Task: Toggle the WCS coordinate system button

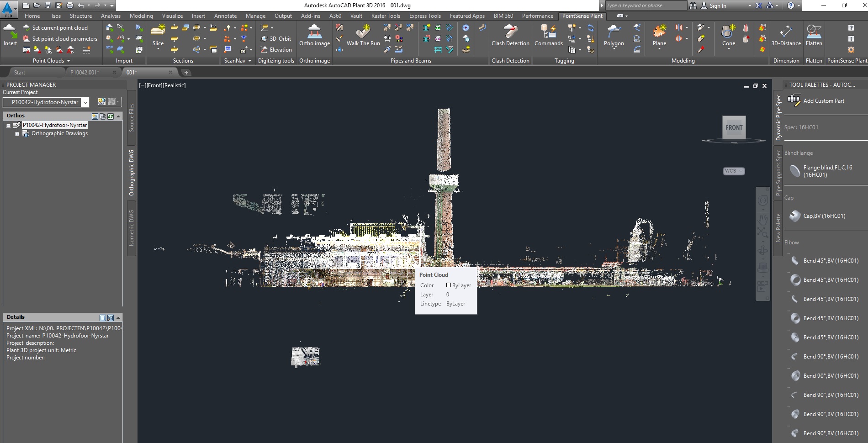Action: click(x=734, y=171)
